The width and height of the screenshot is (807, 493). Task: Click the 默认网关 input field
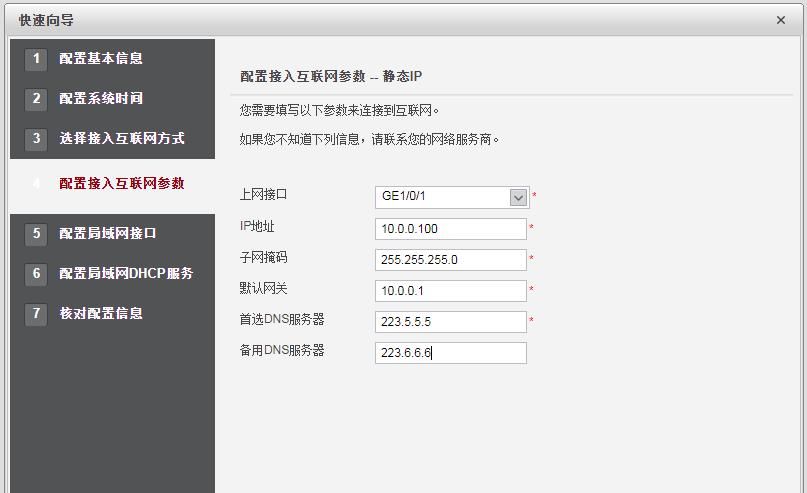tap(450, 291)
